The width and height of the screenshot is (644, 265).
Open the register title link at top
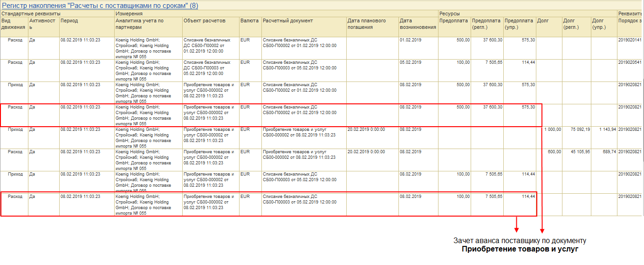point(100,6)
